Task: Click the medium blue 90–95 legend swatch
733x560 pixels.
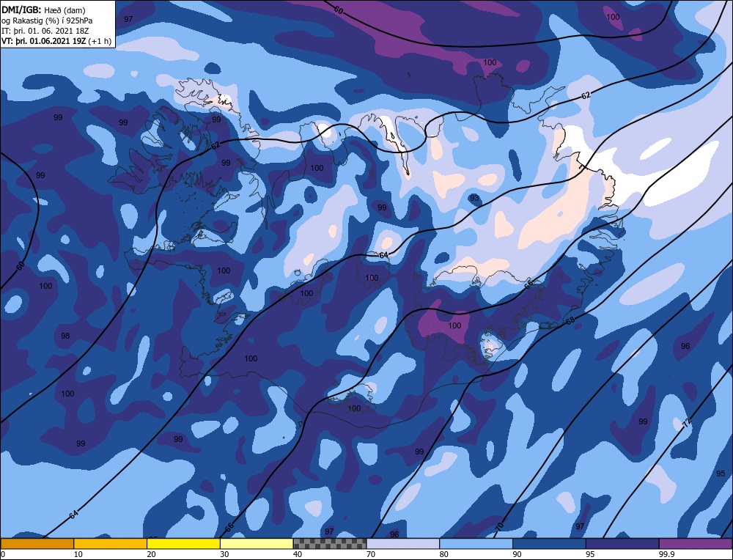Action: coord(549,543)
